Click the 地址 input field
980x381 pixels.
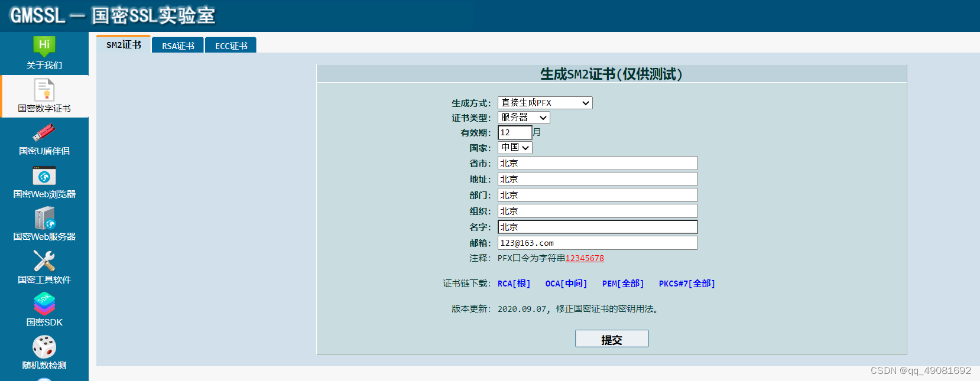pyautogui.click(x=598, y=179)
